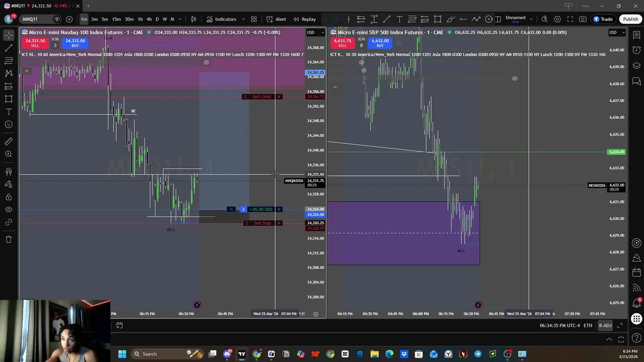Select the brush tool in favorites bar
The image size is (644, 362).
click(x=450, y=19)
